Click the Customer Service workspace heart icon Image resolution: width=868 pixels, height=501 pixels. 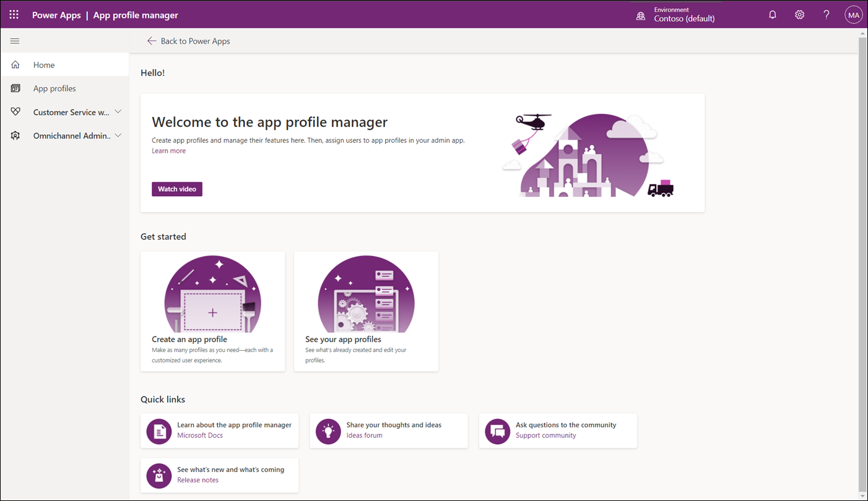(15, 112)
